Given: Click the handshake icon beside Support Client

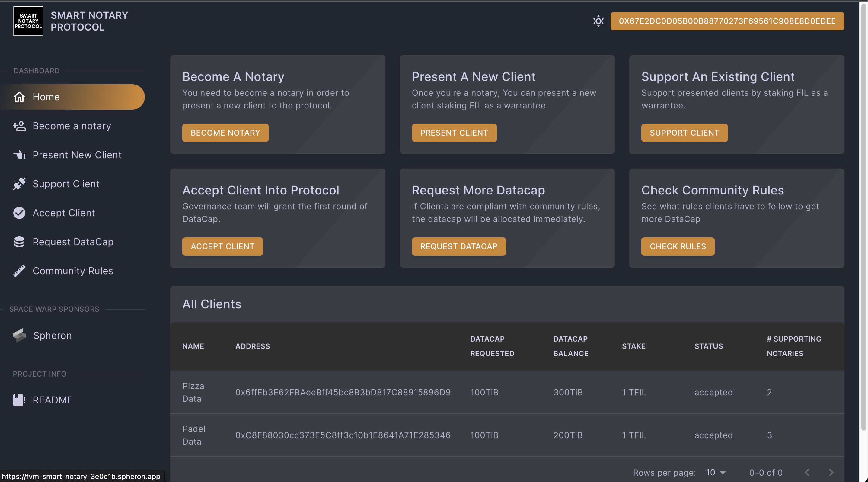Looking at the screenshot, I should point(19,184).
